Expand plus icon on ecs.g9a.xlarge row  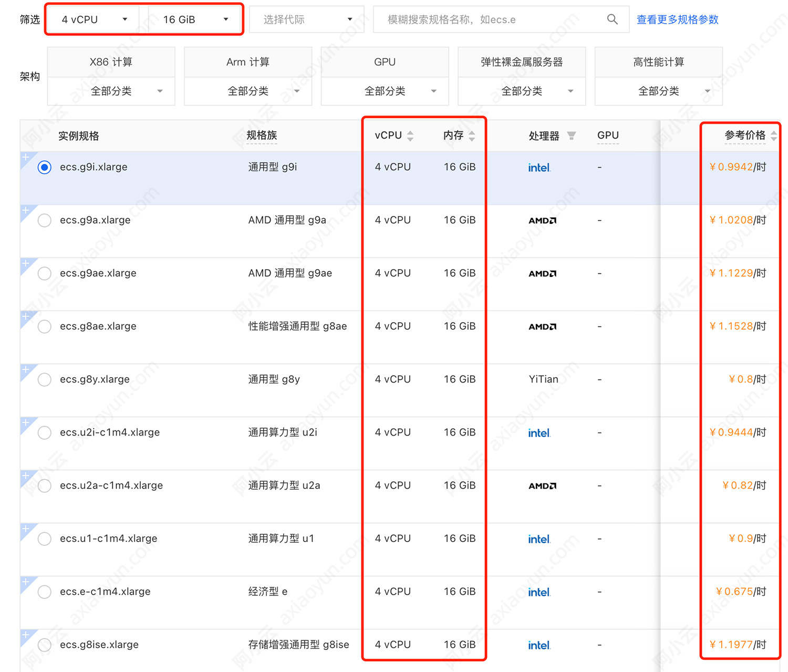[25, 210]
